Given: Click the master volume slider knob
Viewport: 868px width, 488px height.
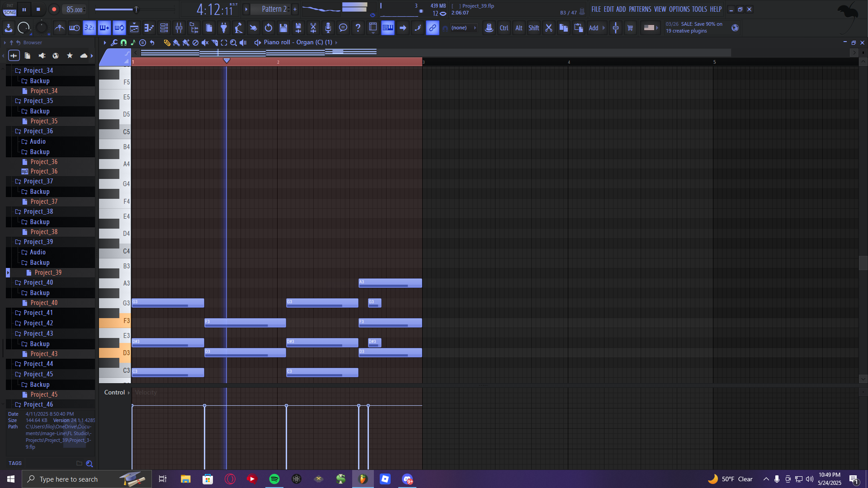Looking at the screenshot, I should coord(136,9).
